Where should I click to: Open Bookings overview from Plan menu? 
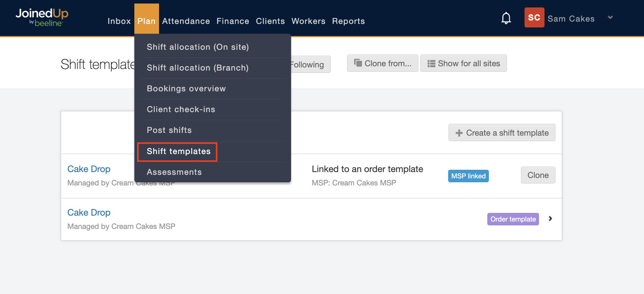click(186, 89)
